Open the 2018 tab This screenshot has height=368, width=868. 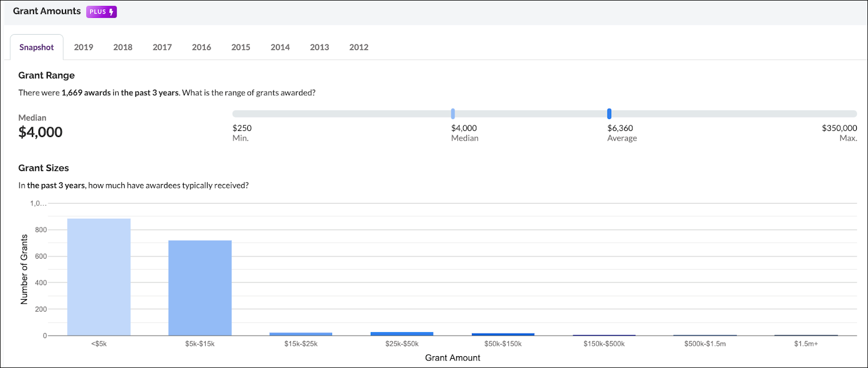coord(123,47)
